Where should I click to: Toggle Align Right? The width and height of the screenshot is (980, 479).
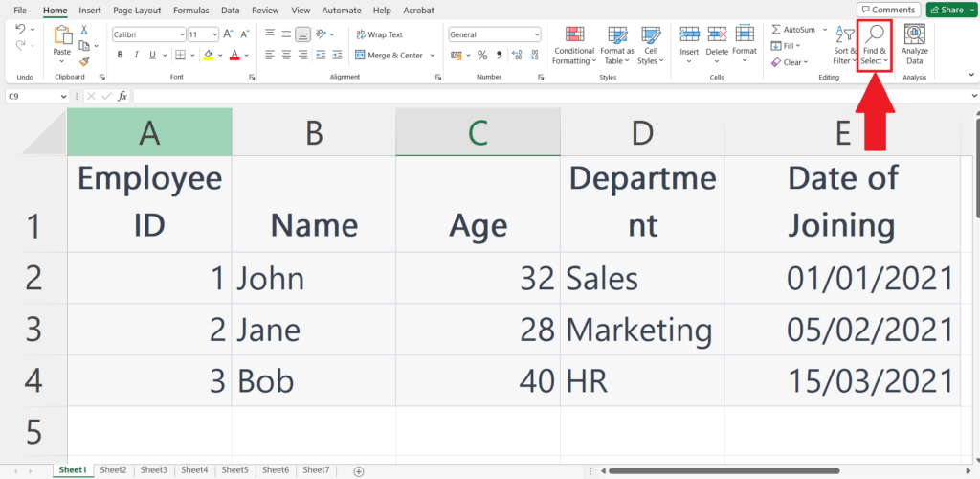tap(303, 55)
